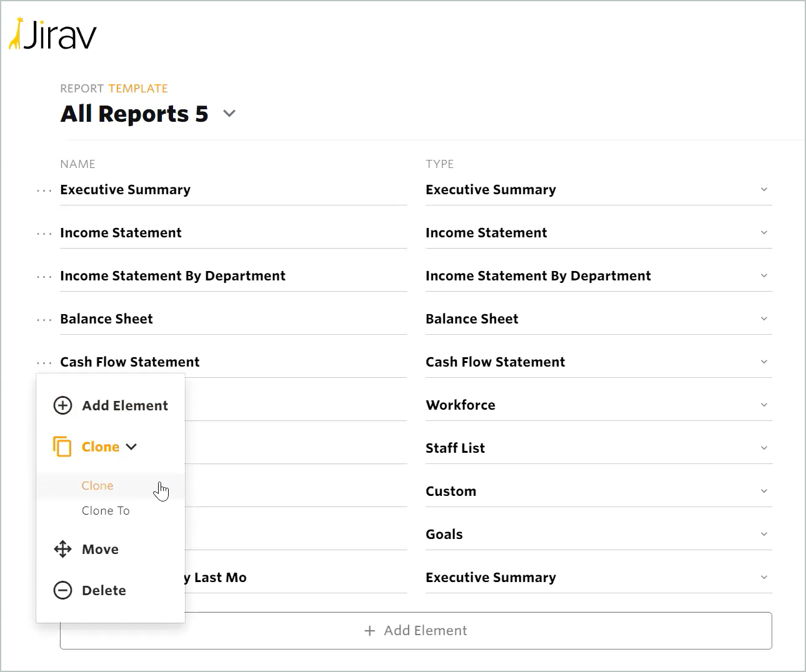Open the three-dot menu for Balance Sheet row
Viewport: 806px width, 672px height.
click(44, 320)
